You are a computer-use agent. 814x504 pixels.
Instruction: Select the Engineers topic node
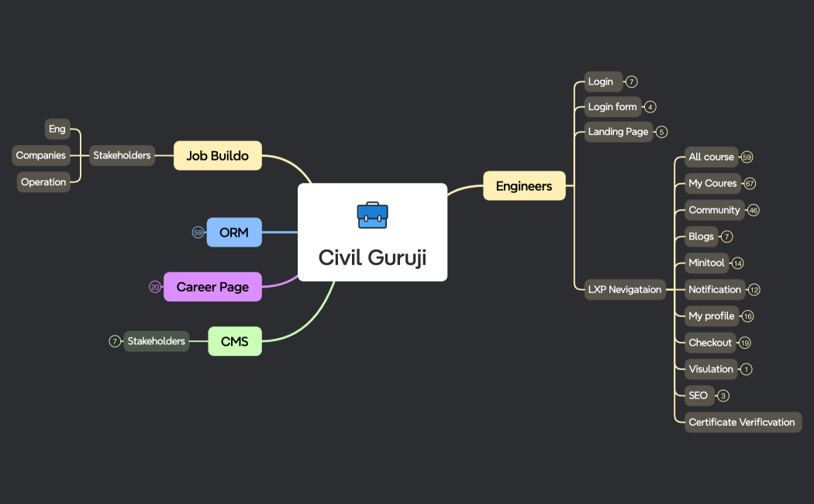click(x=524, y=186)
